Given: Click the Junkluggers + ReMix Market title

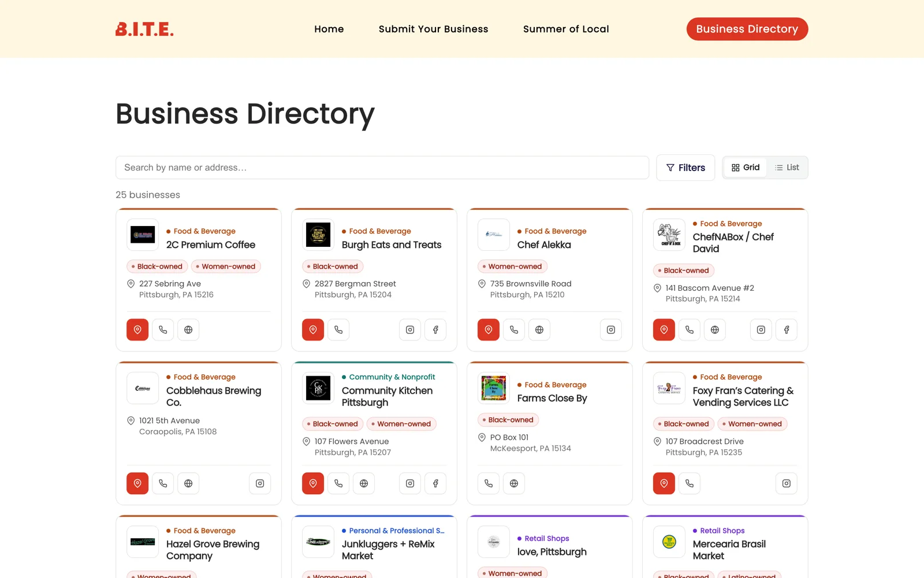Looking at the screenshot, I should (x=388, y=550).
